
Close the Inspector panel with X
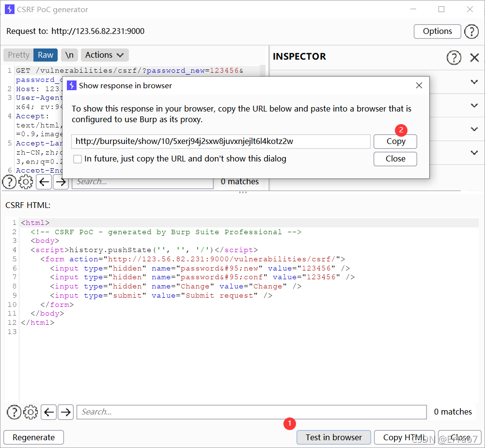(x=474, y=58)
